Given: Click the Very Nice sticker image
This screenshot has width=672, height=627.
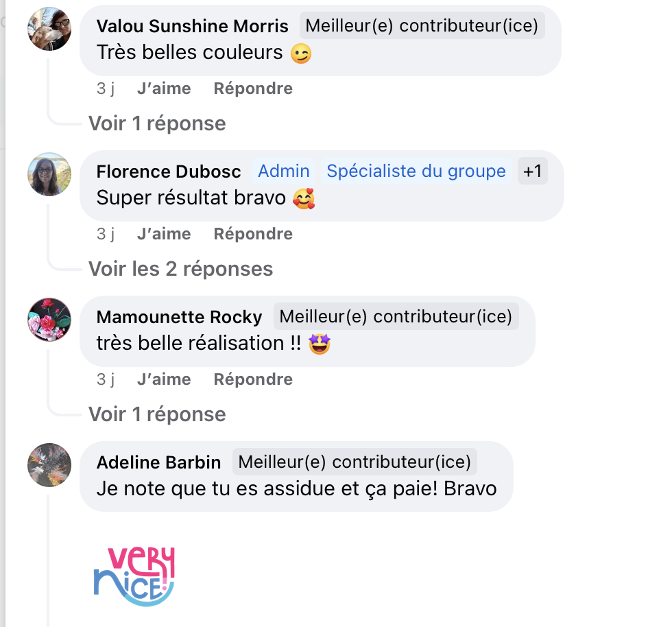Looking at the screenshot, I should (134, 576).
